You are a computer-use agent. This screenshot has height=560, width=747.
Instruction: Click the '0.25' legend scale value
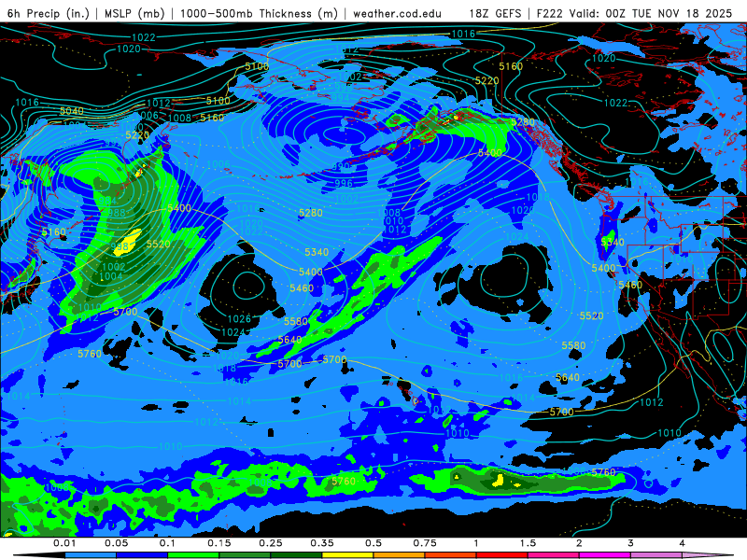[271, 543]
